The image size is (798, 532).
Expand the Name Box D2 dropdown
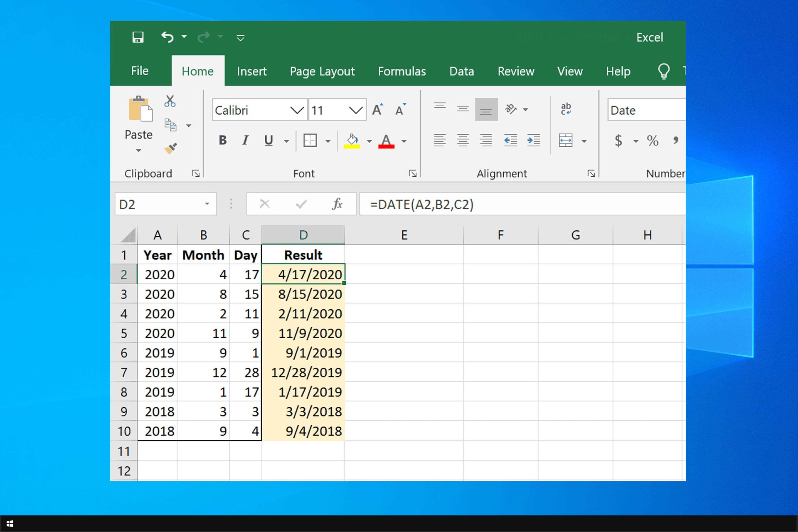(x=207, y=204)
